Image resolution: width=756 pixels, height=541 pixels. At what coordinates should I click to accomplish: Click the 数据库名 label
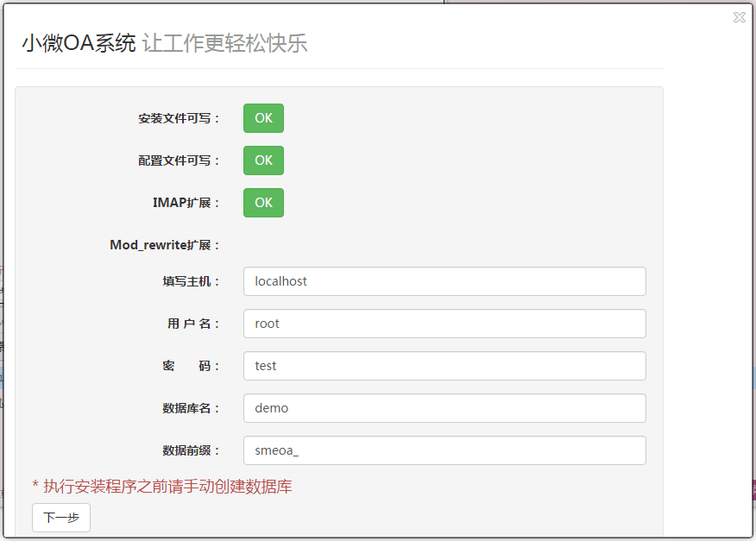(x=191, y=408)
